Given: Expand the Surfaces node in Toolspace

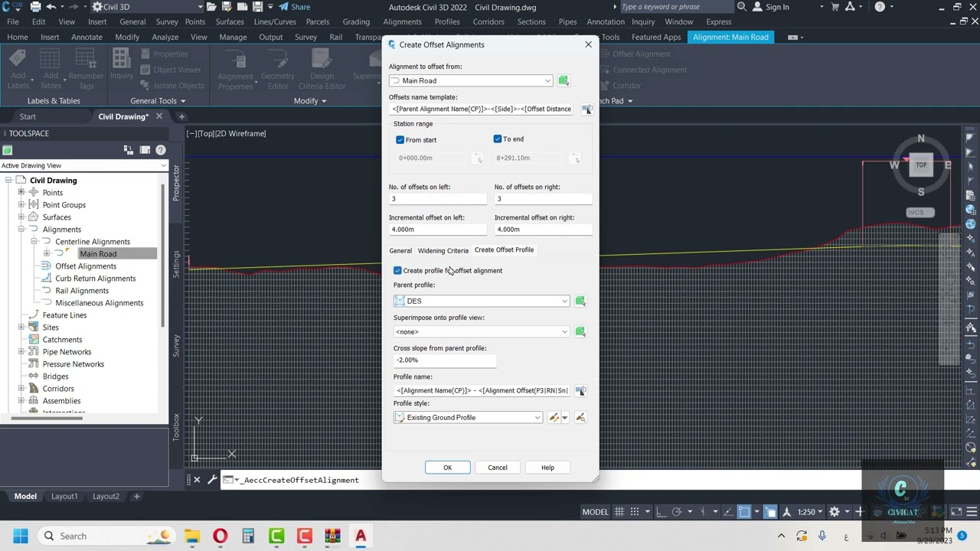Looking at the screenshot, I should pyautogui.click(x=21, y=217).
